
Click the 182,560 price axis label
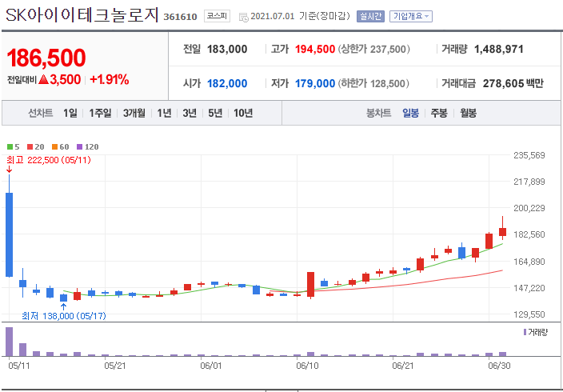(x=529, y=234)
